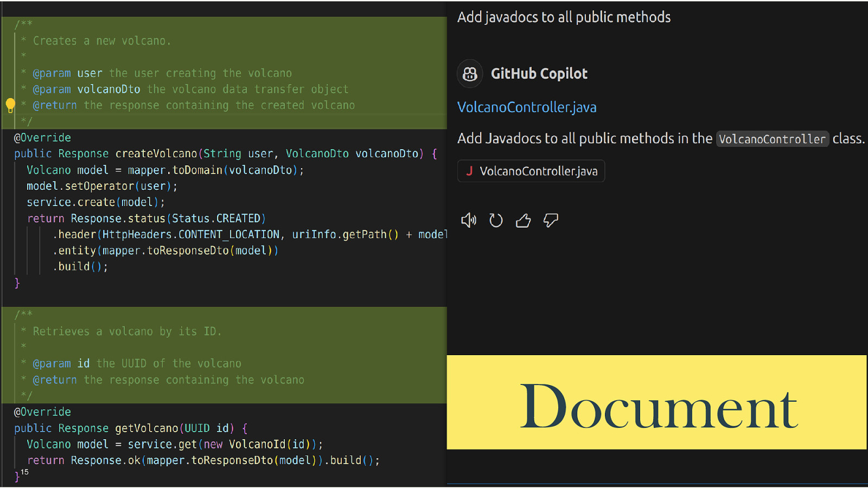868x488 pixels.
Task: Click '@param volcanoDto' javadoc line
Action: pos(190,89)
